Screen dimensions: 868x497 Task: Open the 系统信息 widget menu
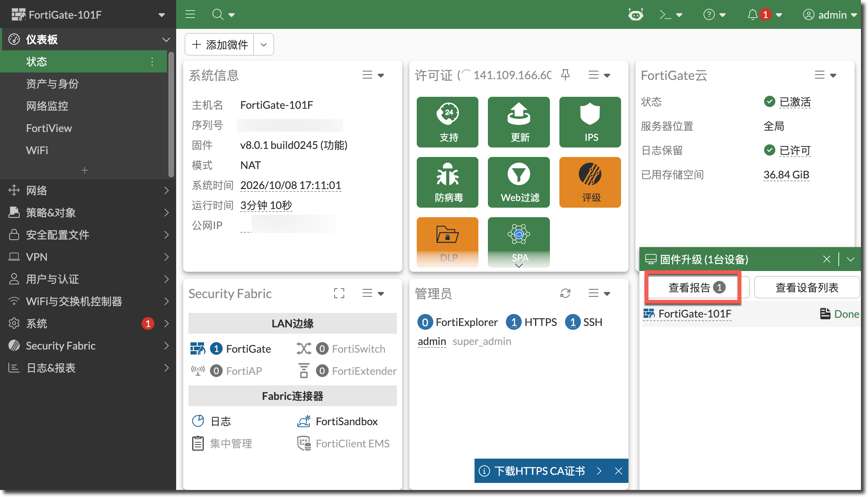tap(373, 75)
